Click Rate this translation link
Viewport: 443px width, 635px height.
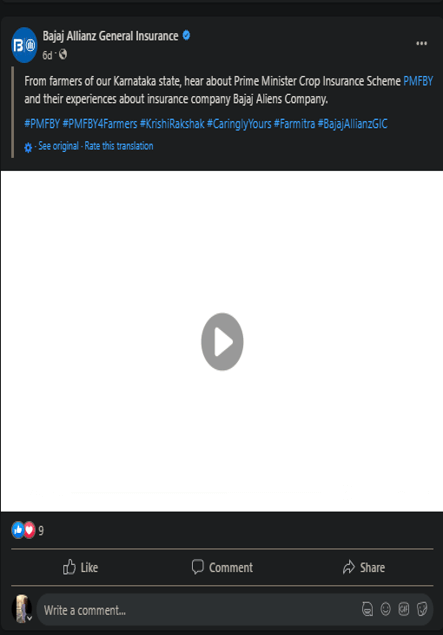point(119,146)
